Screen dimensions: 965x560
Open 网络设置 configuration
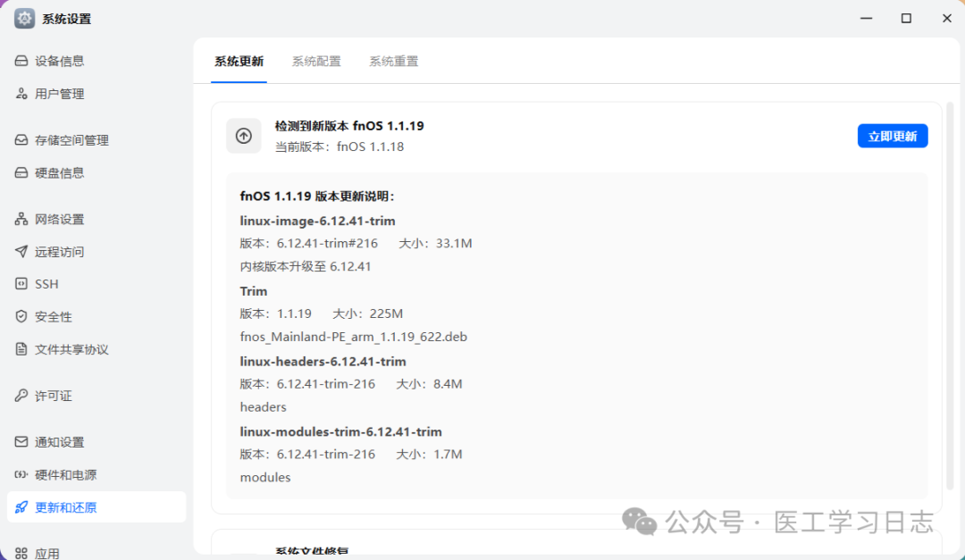tap(58, 219)
